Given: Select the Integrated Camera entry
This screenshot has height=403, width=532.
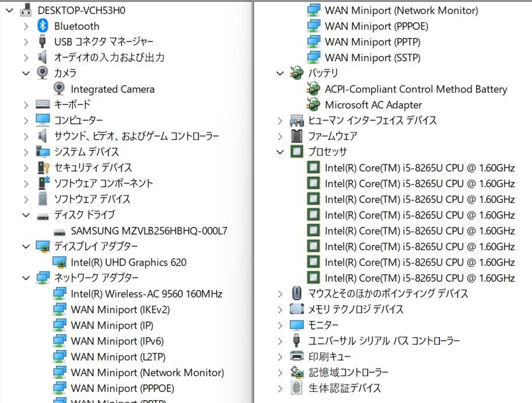Looking at the screenshot, I should pos(112,89).
